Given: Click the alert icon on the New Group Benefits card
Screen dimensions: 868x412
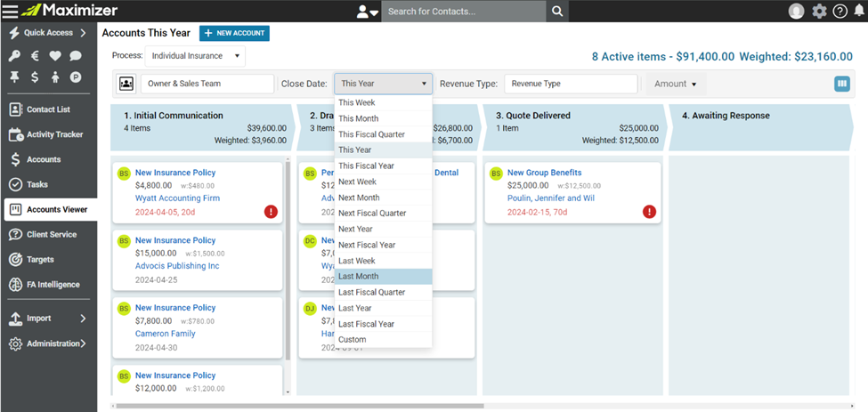Looking at the screenshot, I should [x=649, y=211].
